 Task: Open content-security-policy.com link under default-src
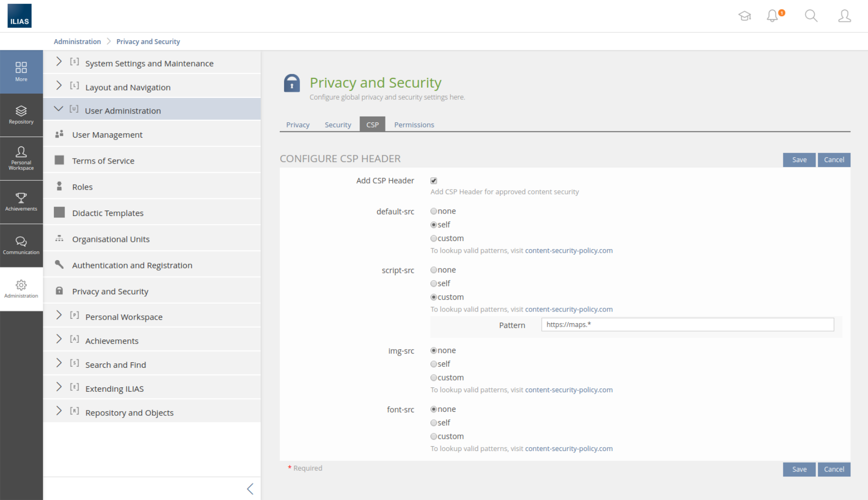tap(569, 251)
